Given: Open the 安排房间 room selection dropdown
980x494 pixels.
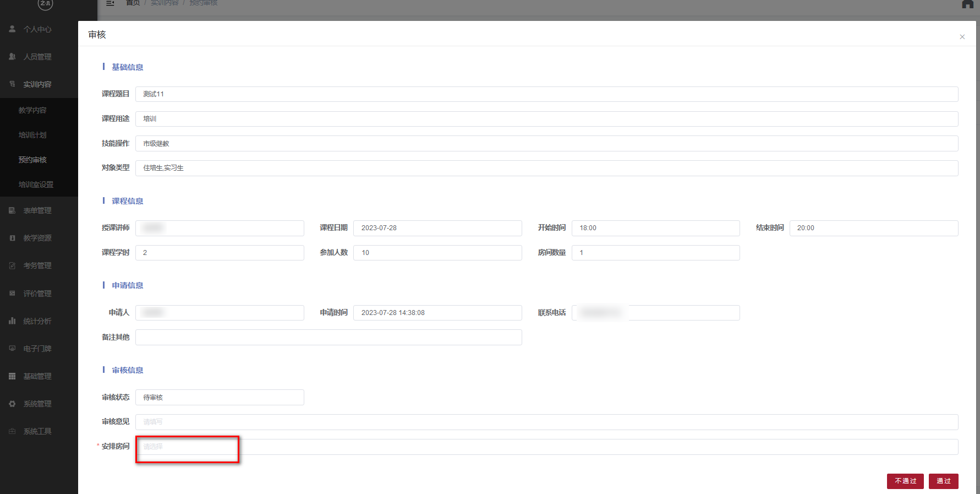Looking at the screenshot, I should coord(547,447).
